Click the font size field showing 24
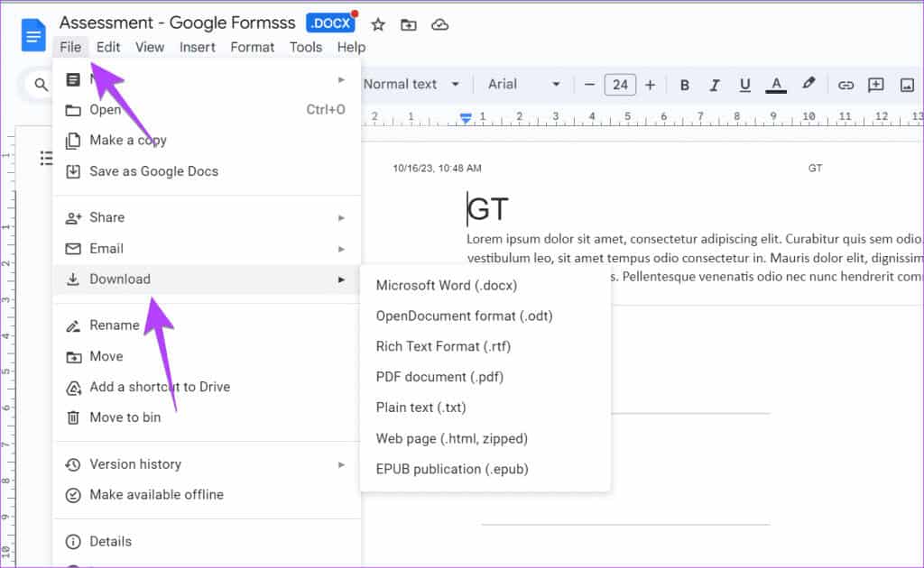Viewport: 924px width, 568px height. (620, 85)
